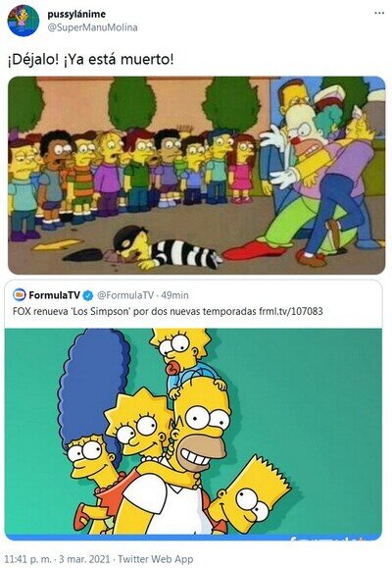The width and height of the screenshot is (392, 568).
Task: Click the crowd of kids in the meme
Action: [132, 180]
